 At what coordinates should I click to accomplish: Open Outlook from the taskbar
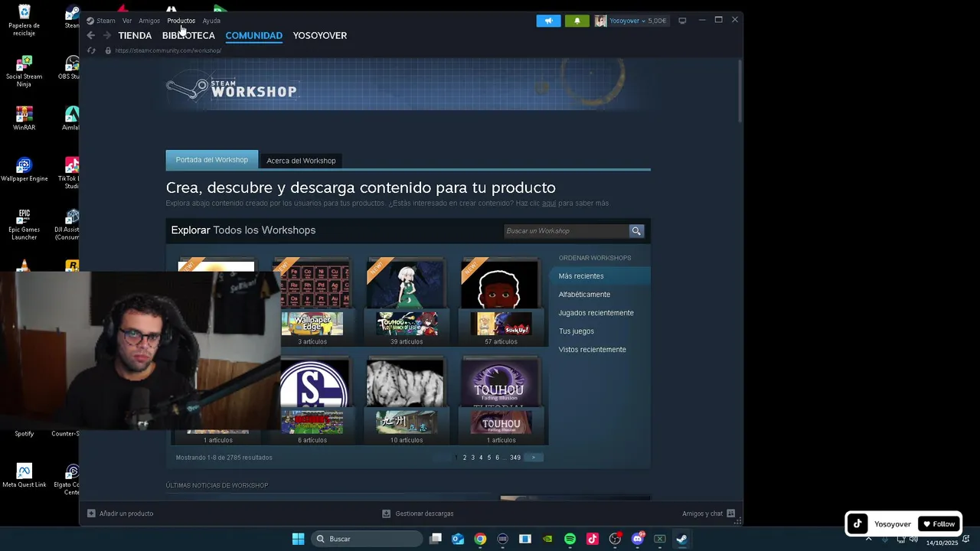point(458,539)
